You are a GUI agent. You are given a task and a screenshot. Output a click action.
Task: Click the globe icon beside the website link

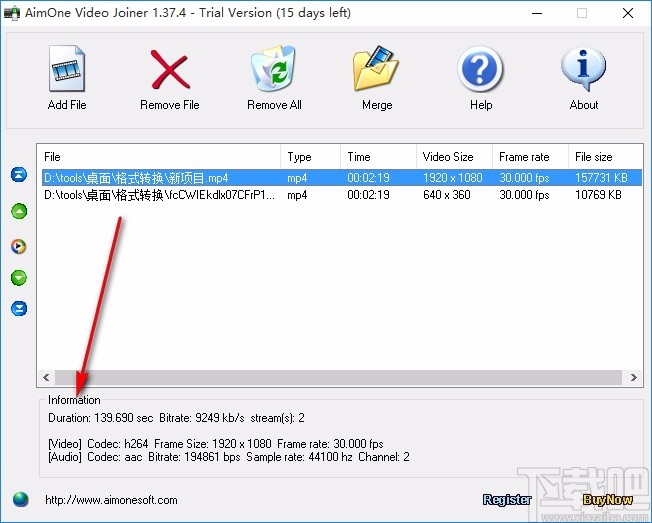click(x=20, y=499)
